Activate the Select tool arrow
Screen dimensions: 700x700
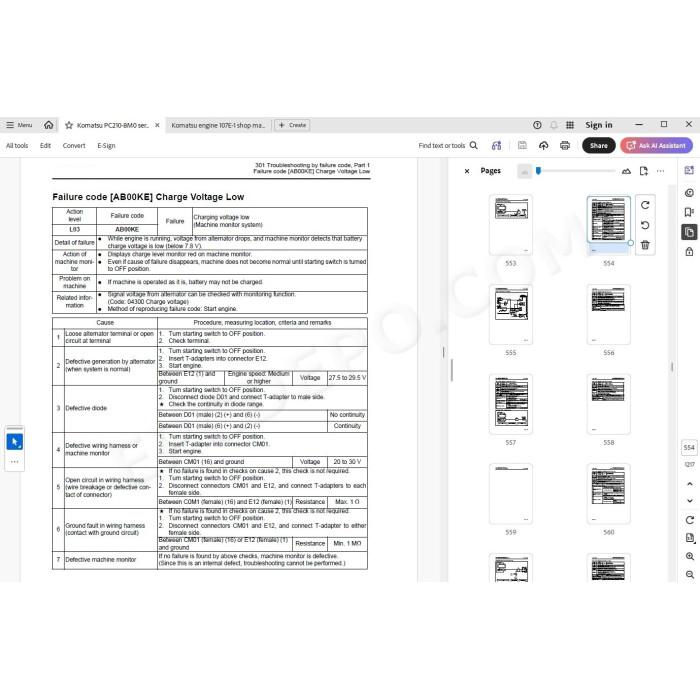[x=14, y=442]
